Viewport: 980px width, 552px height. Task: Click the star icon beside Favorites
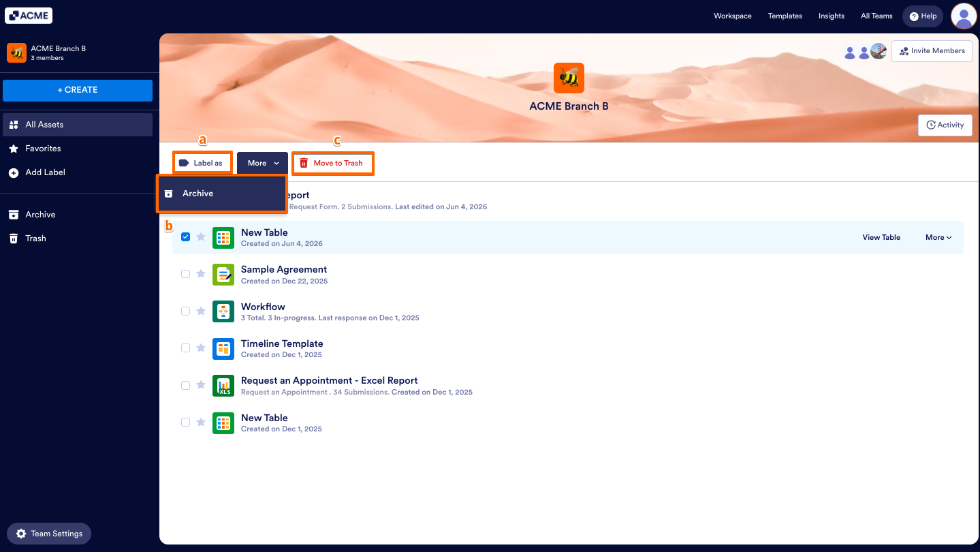click(x=14, y=149)
